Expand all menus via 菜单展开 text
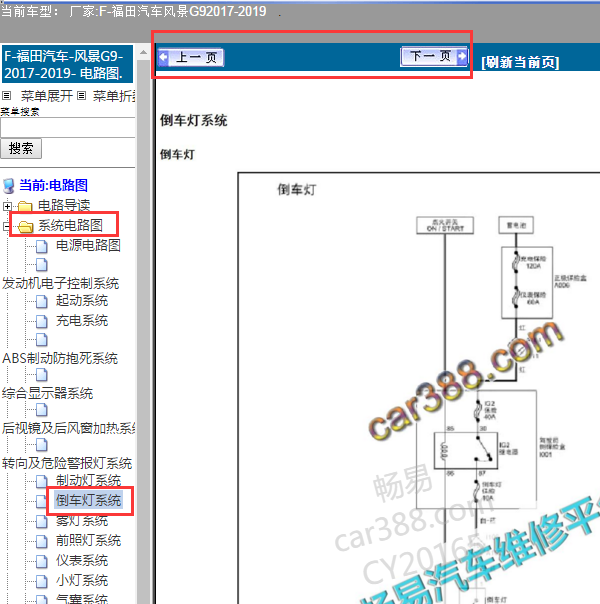The image size is (600, 604). [x=47, y=96]
